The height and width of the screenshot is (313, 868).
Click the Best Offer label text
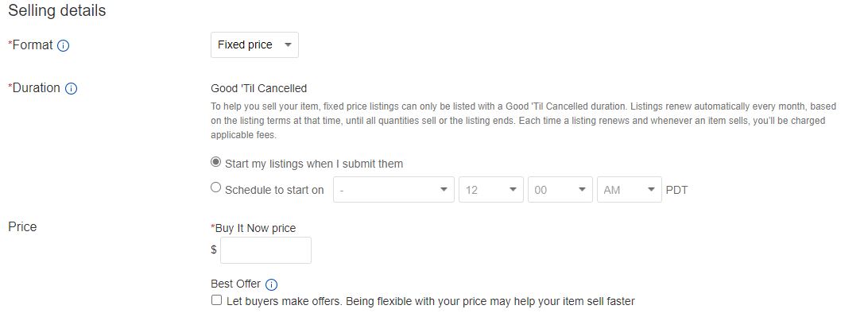pyautogui.click(x=236, y=284)
